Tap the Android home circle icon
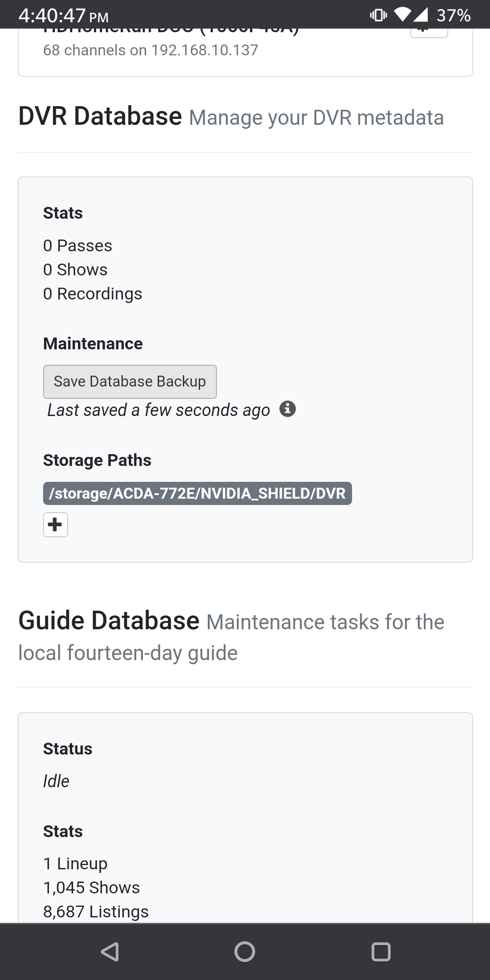The height and width of the screenshot is (980, 490). pyautogui.click(x=245, y=951)
